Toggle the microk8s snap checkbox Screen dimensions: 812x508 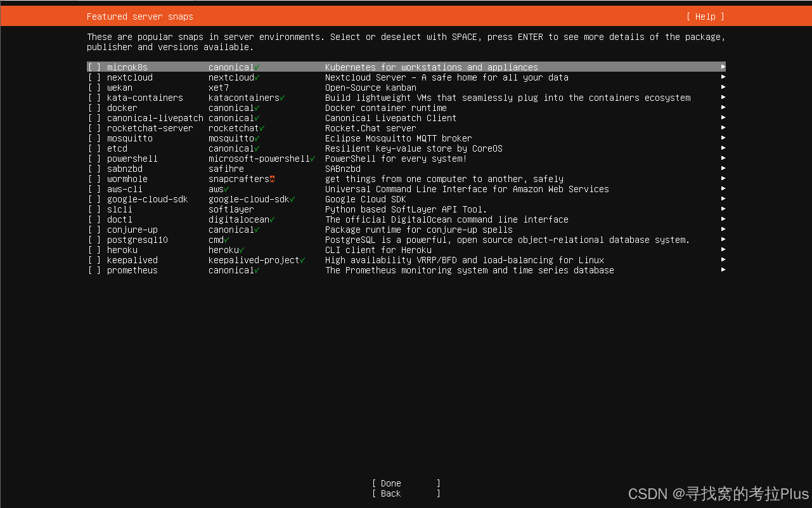[x=94, y=67]
